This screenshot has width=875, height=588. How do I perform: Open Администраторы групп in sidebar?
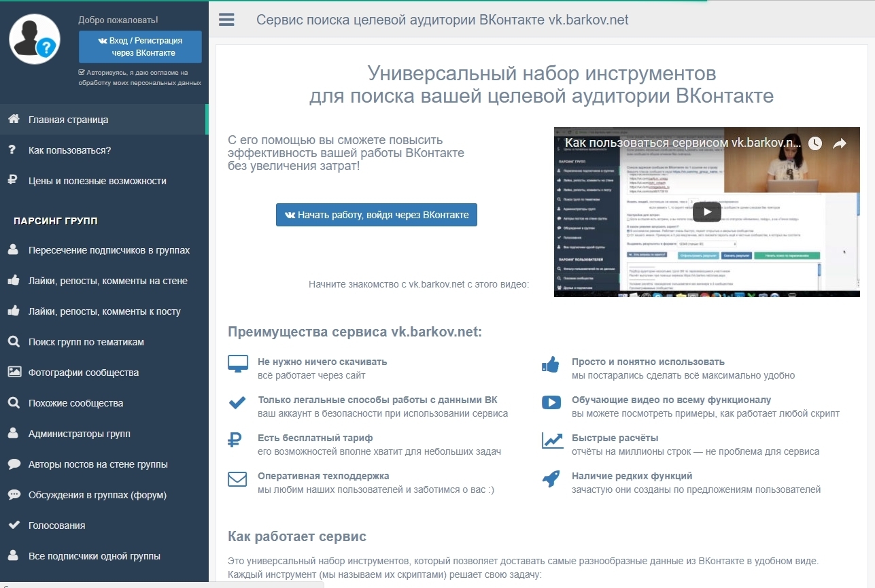pos(79,434)
